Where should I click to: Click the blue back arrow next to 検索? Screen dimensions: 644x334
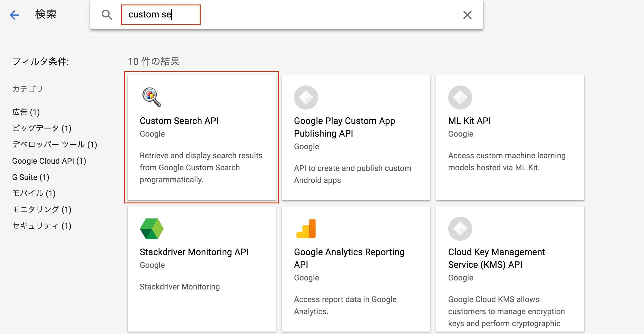click(x=14, y=15)
